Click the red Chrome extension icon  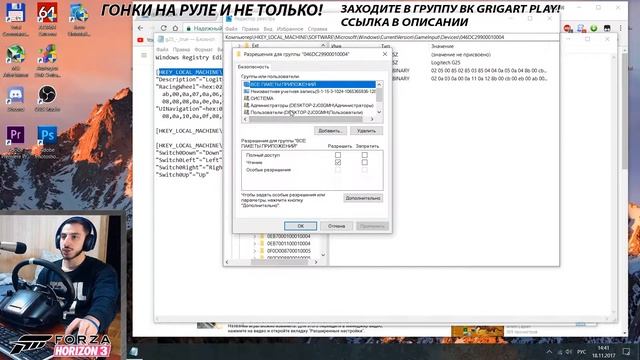pos(567,28)
